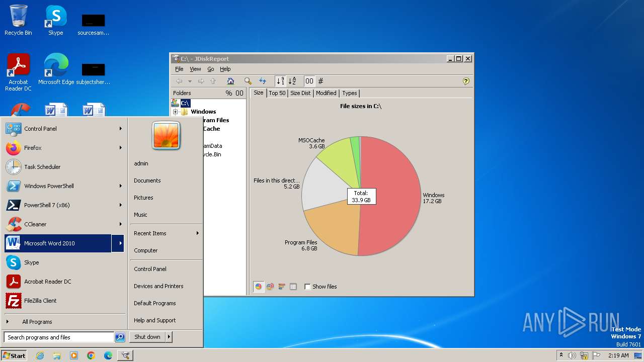Click JDiskReport taskbar button
This screenshot has width=644, height=362.
point(125,355)
